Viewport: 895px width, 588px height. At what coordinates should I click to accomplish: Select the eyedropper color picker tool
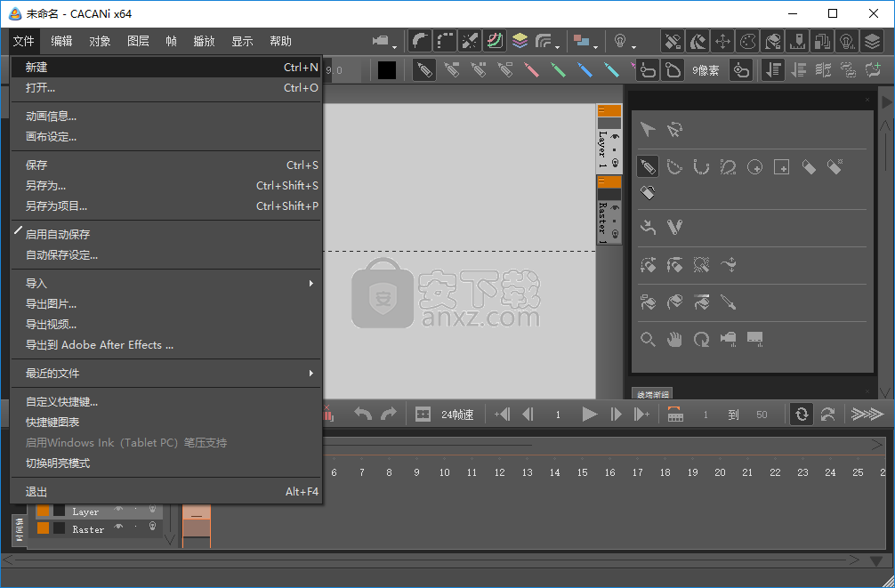coord(728,302)
